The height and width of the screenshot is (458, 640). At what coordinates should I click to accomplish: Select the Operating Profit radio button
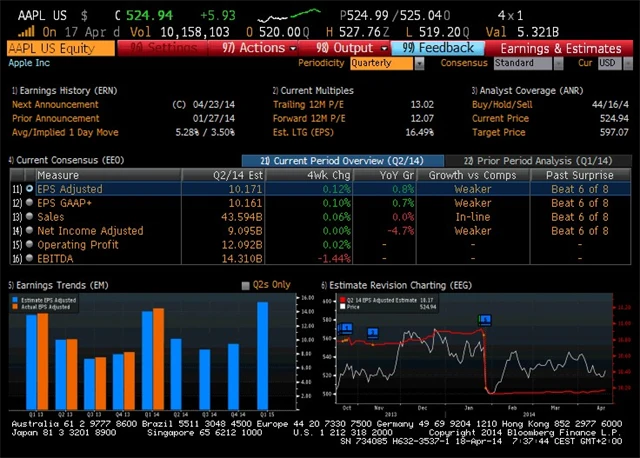pyautogui.click(x=29, y=244)
